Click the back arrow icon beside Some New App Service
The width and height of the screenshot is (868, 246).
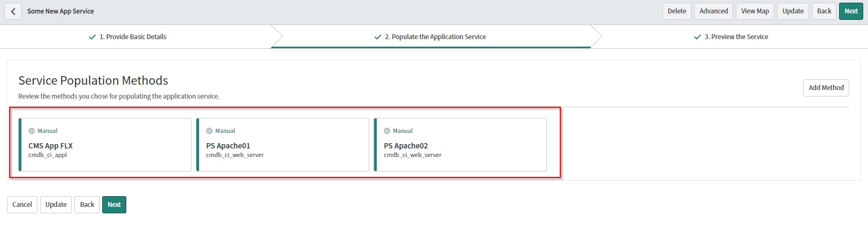[x=13, y=11]
